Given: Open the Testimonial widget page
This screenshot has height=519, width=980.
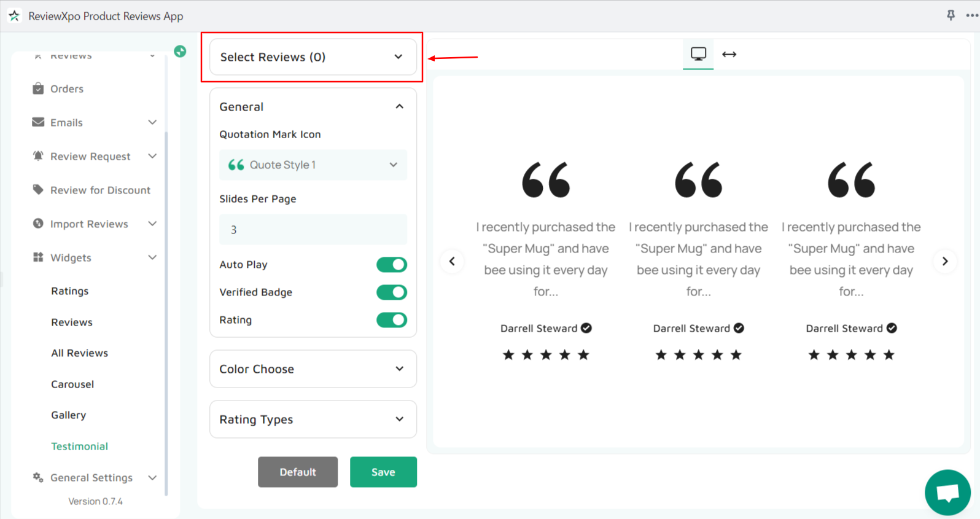Looking at the screenshot, I should 80,446.
